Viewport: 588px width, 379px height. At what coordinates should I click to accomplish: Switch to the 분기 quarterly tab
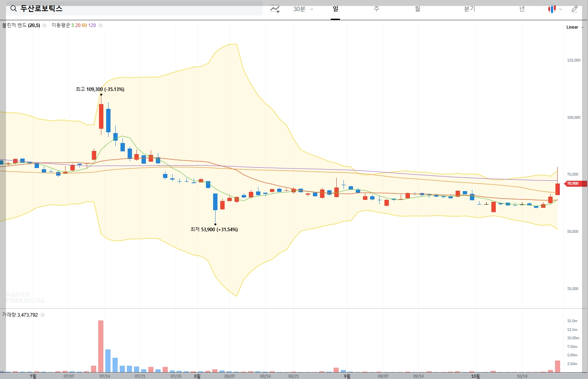tap(470, 9)
